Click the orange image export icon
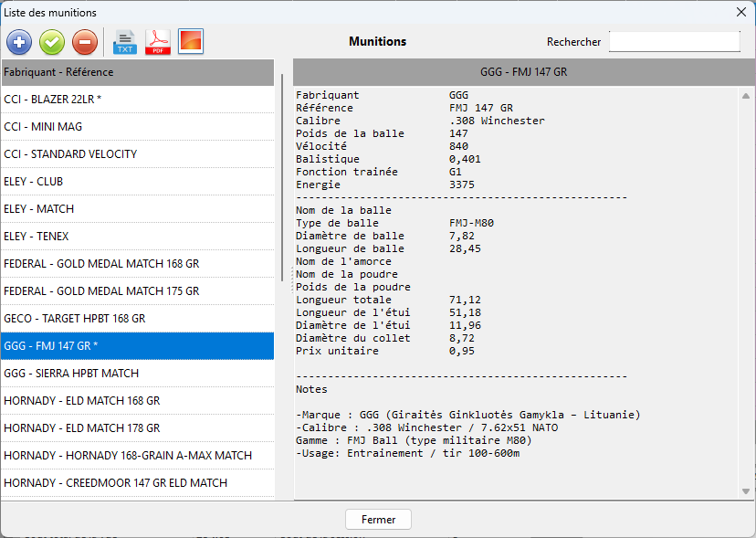756x538 pixels. coord(191,41)
